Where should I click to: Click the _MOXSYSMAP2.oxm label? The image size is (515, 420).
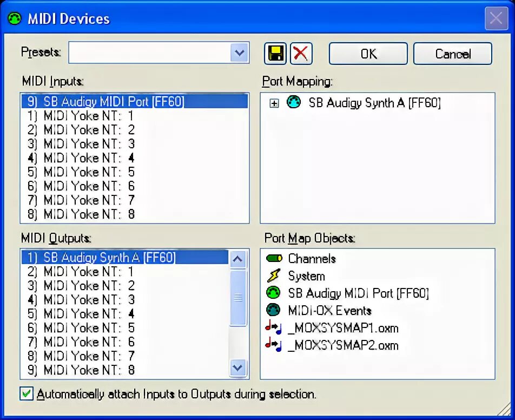[x=343, y=345]
